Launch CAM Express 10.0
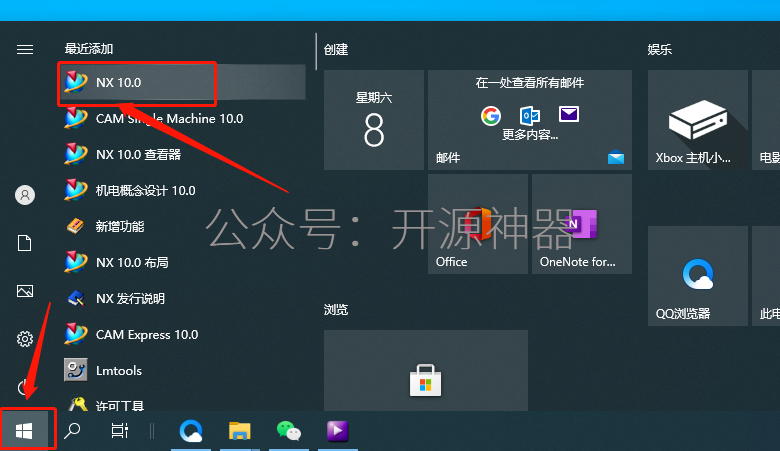The image size is (780, 451). tap(182, 335)
